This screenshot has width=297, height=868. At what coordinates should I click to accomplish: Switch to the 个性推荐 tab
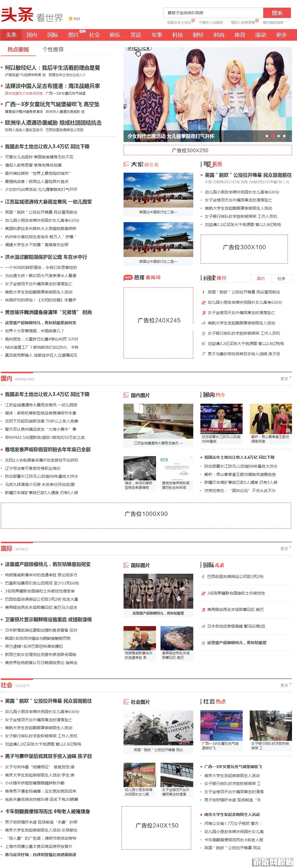[x=53, y=49]
